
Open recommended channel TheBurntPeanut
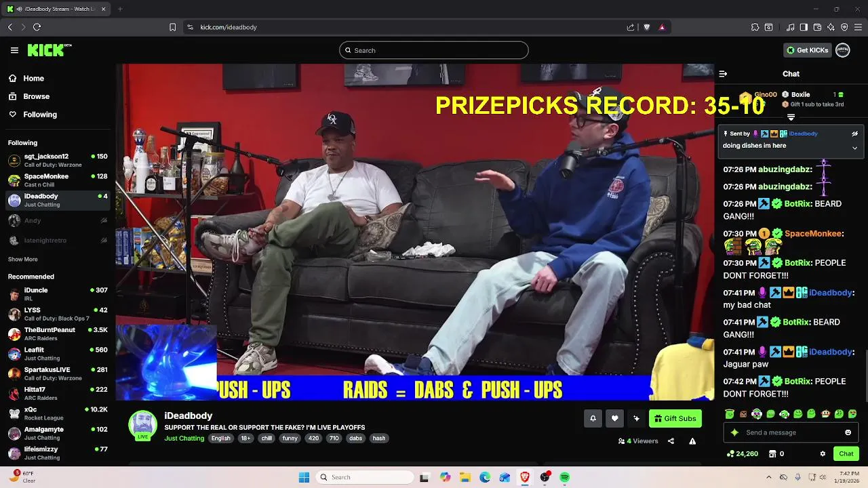(58, 333)
